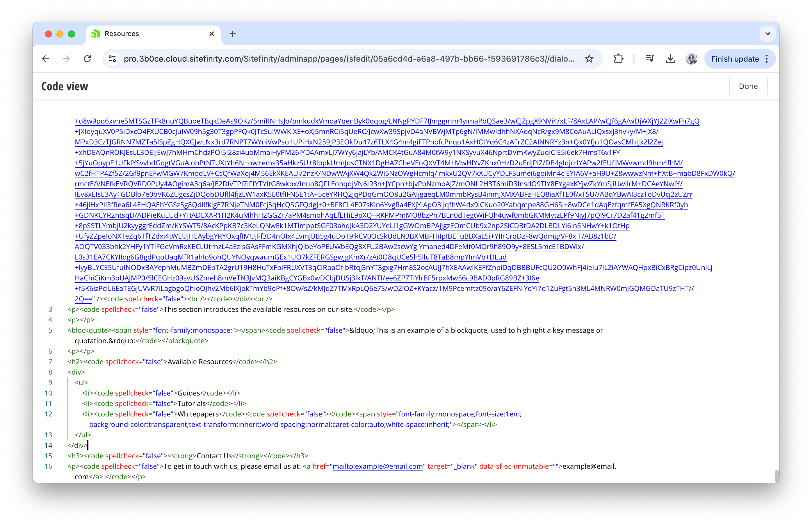812x526 pixels.
Task: Open the Downloads icon
Action: coord(670,59)
